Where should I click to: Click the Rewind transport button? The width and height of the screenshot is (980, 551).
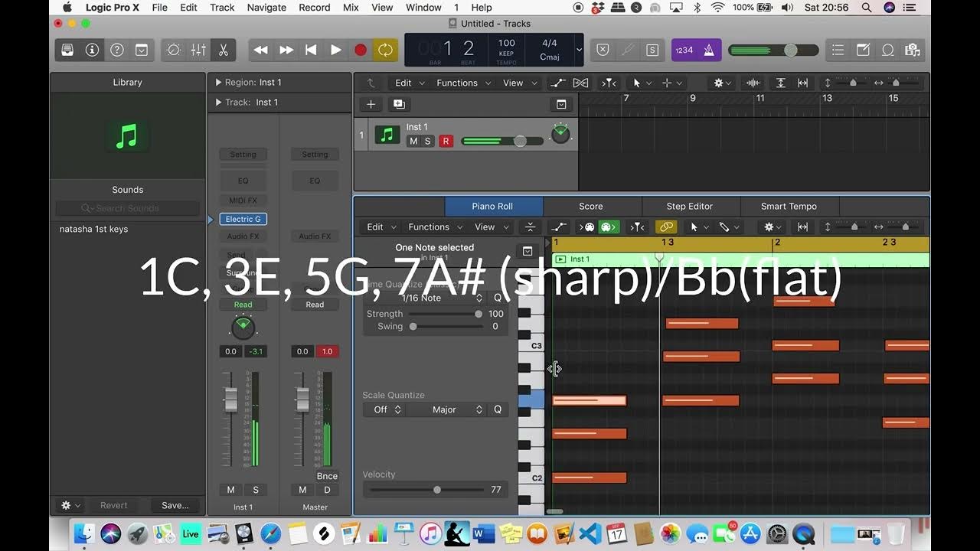(261, 50)
